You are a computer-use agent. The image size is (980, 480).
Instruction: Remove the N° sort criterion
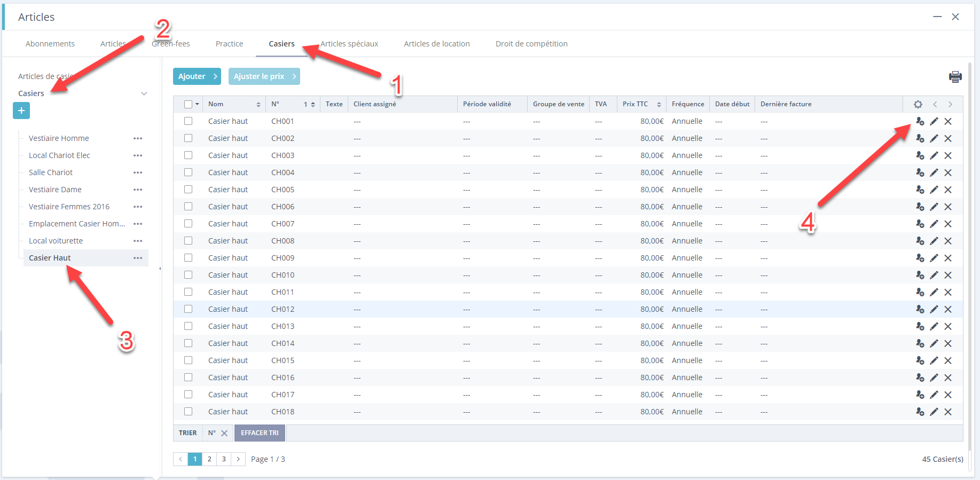(x=224, y=434)
